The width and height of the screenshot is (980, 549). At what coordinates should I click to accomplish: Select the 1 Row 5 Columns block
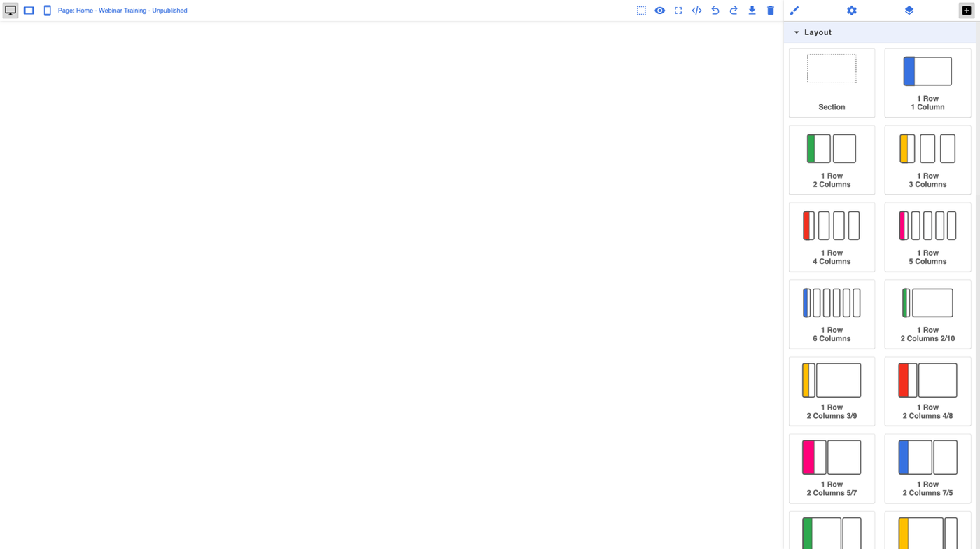pyautogui.click(x=927, y=237)
